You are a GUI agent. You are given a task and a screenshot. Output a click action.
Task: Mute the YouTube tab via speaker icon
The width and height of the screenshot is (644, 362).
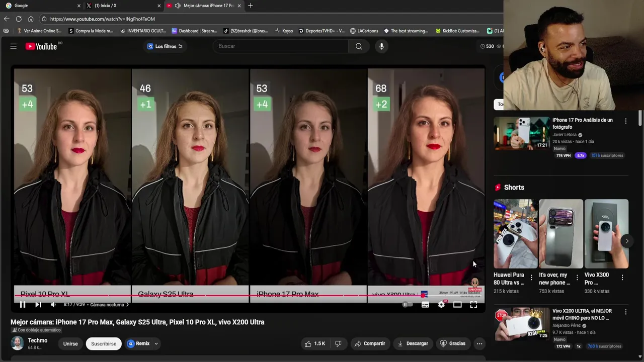pyautogui.click(x=178, y=6)
